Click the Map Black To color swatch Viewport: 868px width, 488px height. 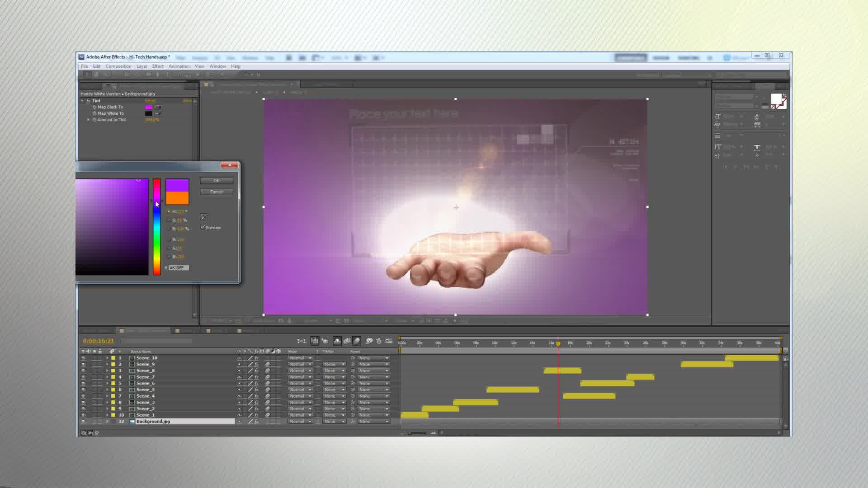(148, 107)
